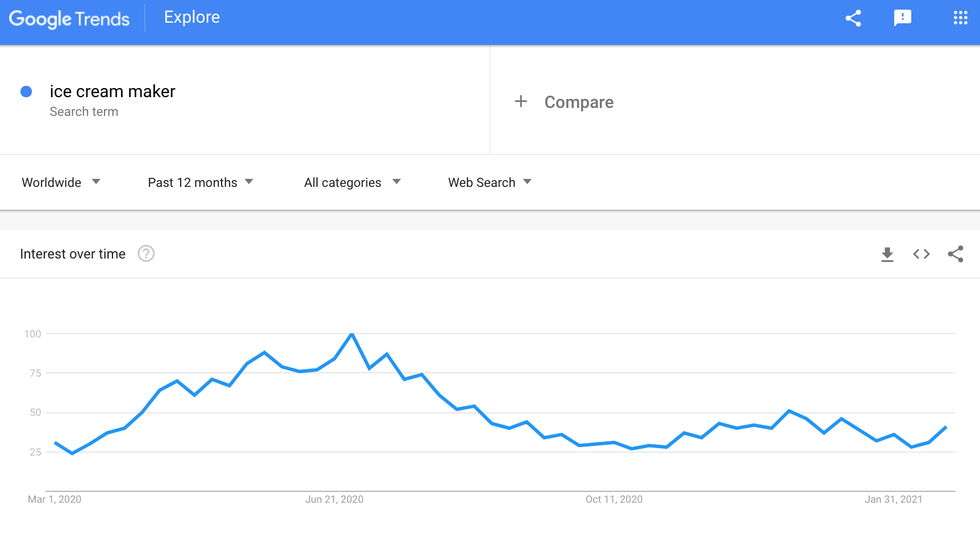Open the All categories dropdown
The width and height of the screenshot is (980, 538).
pos(352,182)
